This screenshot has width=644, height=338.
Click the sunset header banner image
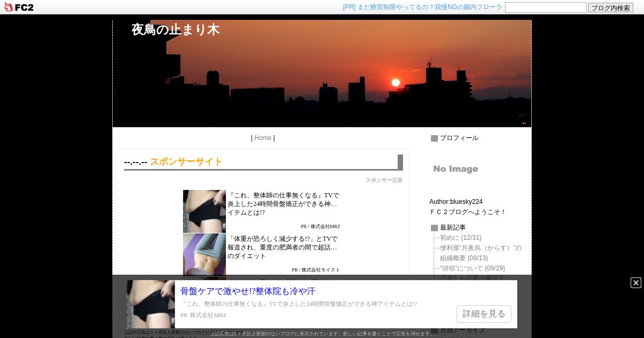[322, 74]
